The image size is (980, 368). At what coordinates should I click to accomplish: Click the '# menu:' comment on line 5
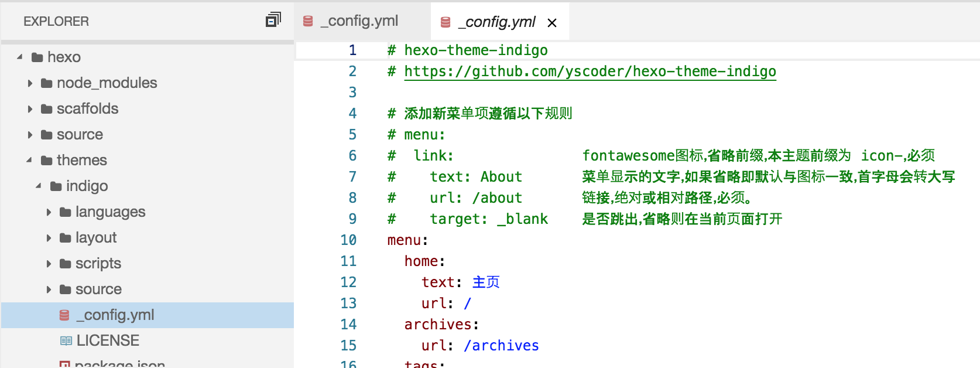pyautogui.click(x=417, y=135)
